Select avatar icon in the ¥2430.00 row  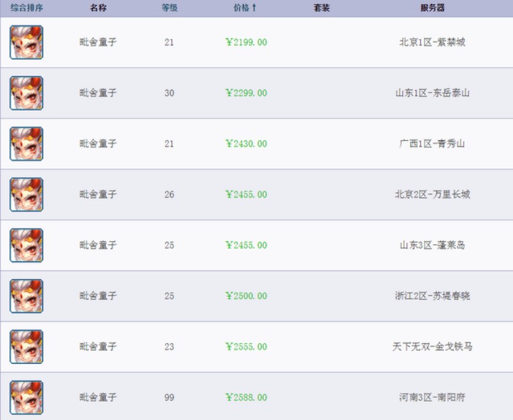(26, 144)
